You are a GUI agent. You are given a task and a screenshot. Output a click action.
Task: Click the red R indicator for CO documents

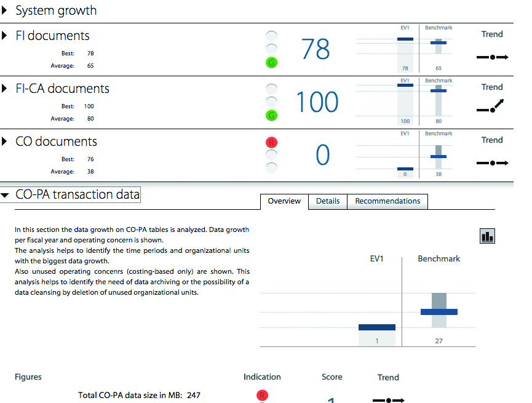[271, 142]
